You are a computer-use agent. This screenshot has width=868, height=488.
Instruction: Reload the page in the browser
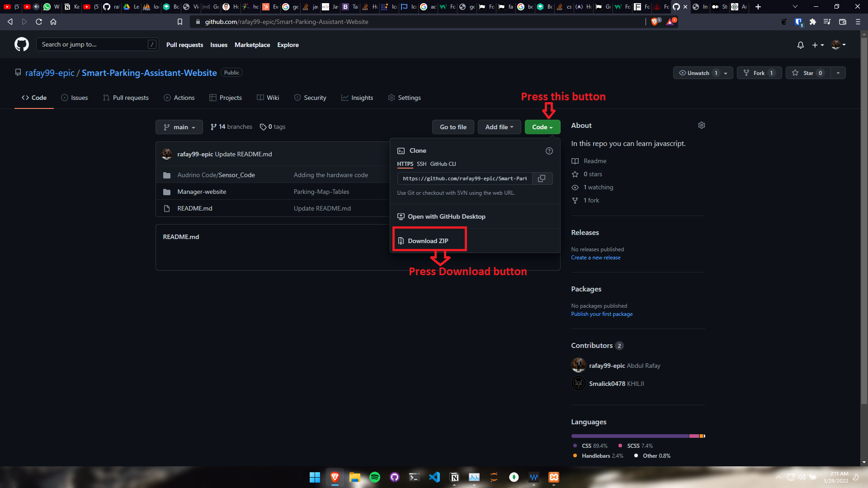point(39,22)
